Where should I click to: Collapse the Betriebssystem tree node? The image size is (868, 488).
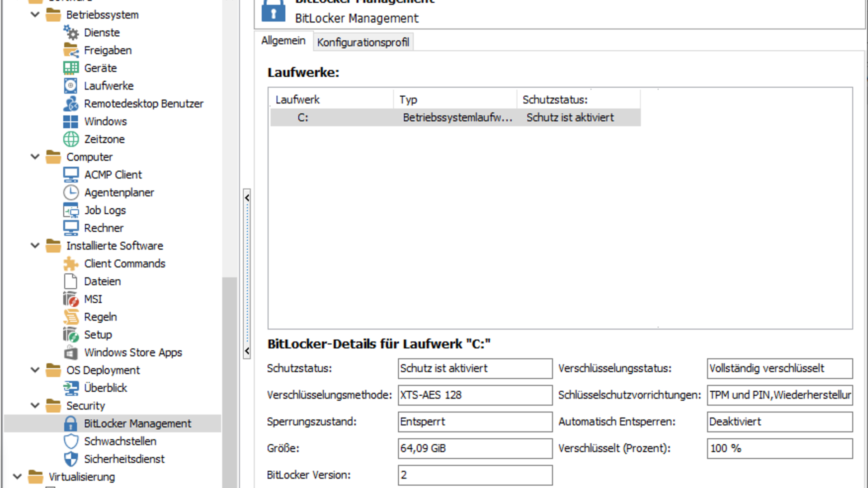pos(35,14)
